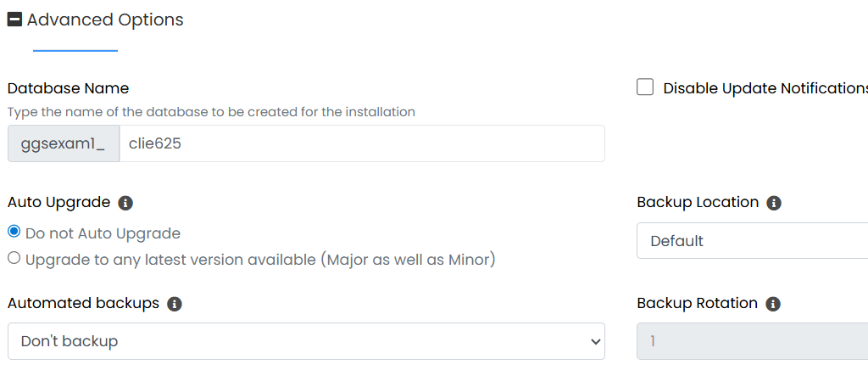Viewport: 868px width, 387px height.
Task: Click the Backup Location info icon
Action: click(773, 203)
